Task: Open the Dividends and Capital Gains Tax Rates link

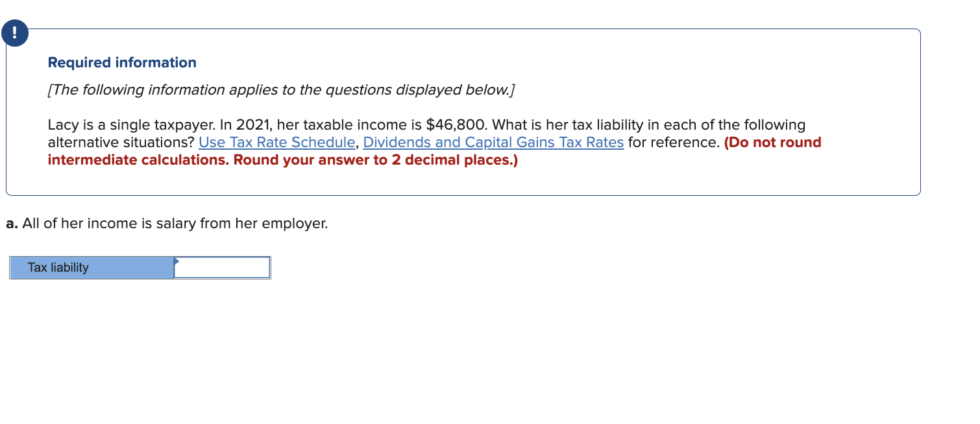Action: 494,142
